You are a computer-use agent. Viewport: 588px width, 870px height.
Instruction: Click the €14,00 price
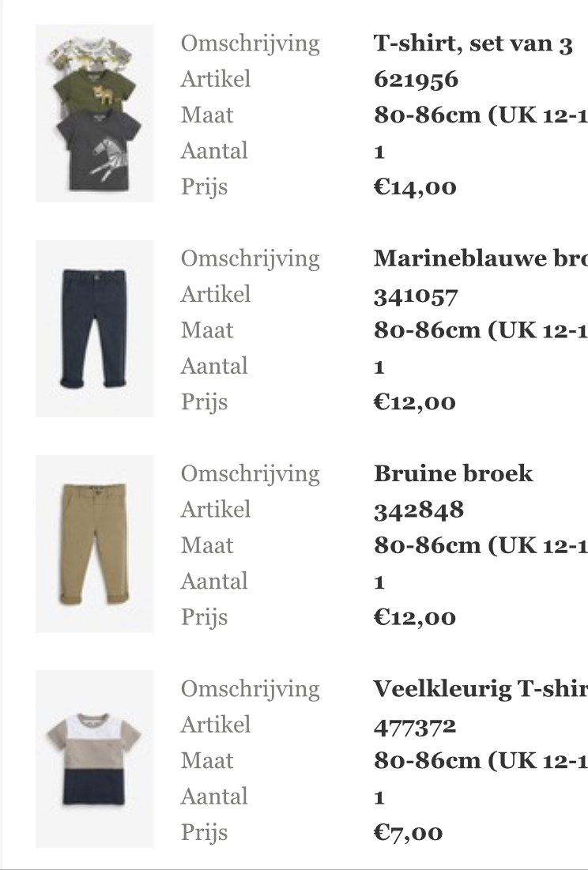415,187
